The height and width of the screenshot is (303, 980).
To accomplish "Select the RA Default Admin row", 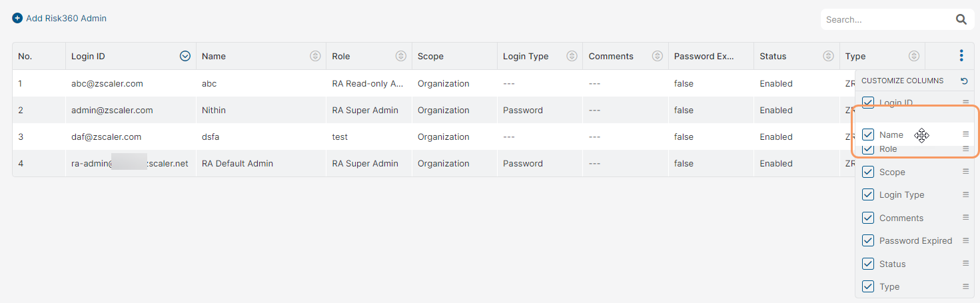I will tap(237, 163).
